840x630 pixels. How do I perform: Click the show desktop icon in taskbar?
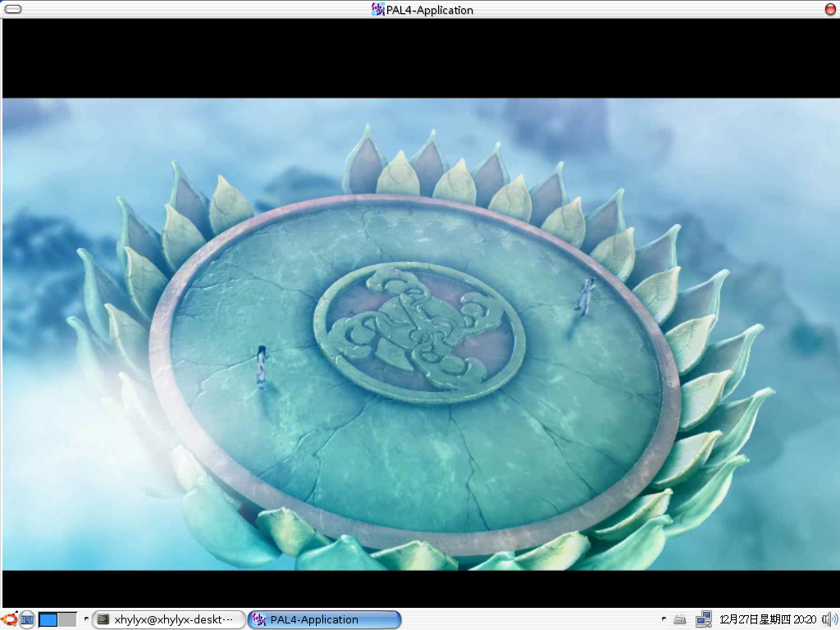27,620
